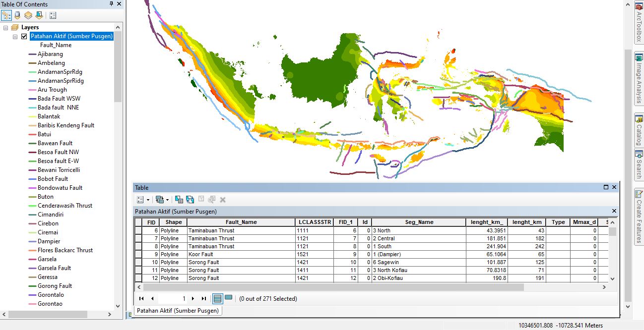The width and height of the screenshot is (644, 330).
Task: Click the Select By Attributes icon
Action: coord(179,199)
